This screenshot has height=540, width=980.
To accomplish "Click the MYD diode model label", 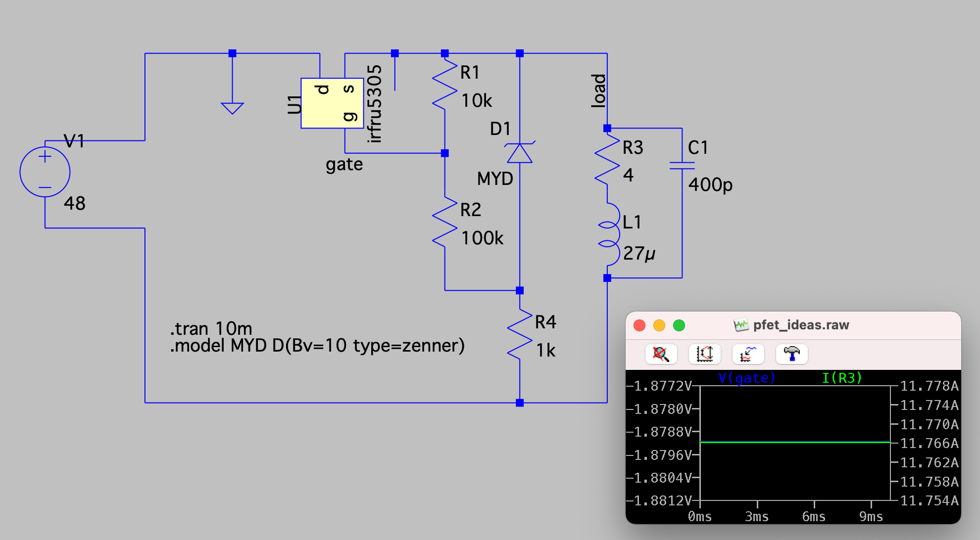I will [495, 179].
